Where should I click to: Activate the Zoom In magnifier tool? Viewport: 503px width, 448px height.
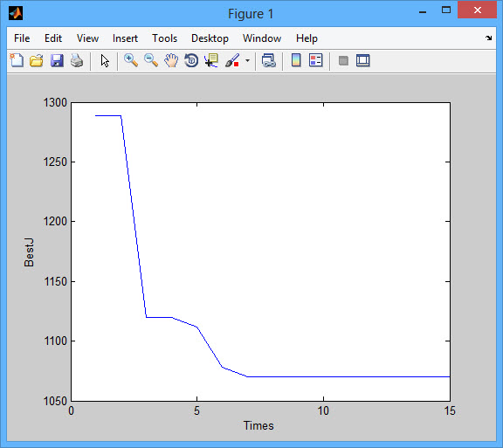[131, 60]
